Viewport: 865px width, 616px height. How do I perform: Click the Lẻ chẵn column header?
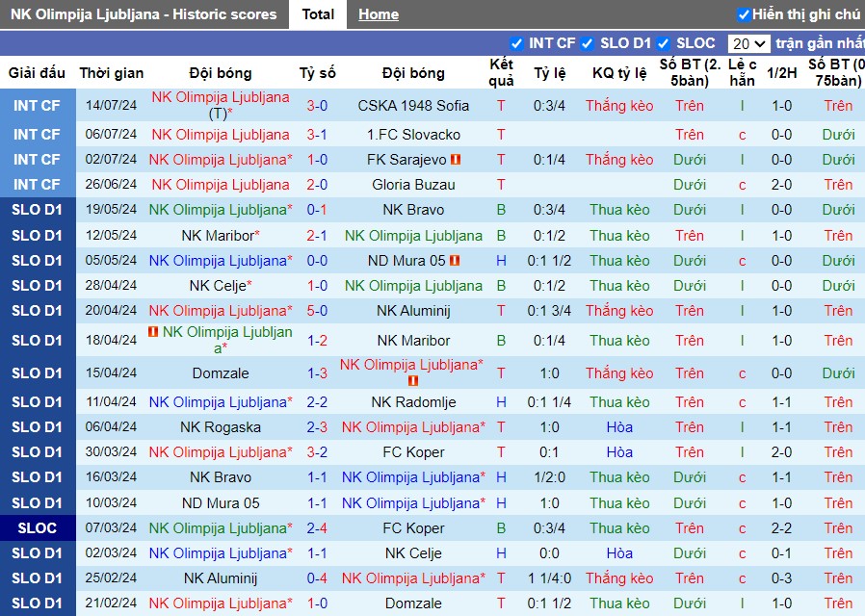(742, 72)
